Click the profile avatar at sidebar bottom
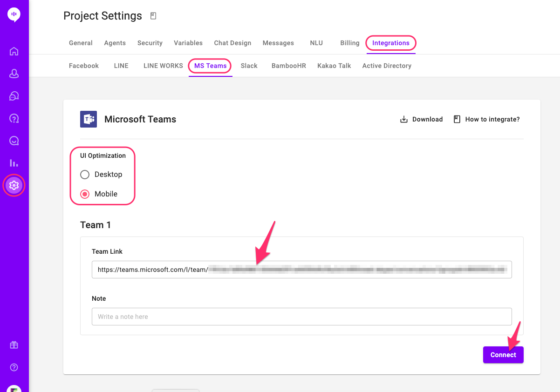This screenshot has height=392, width=560. tap(14, 389)
